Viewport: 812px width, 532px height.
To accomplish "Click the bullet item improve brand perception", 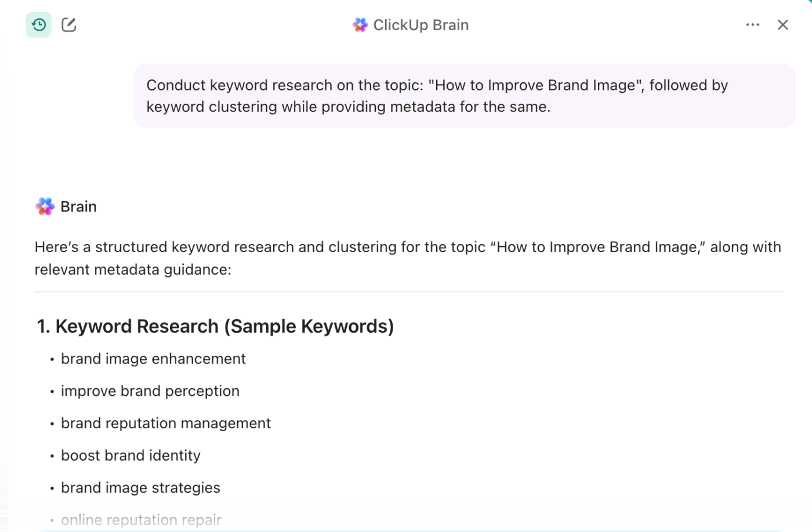I will click(150, 391).
